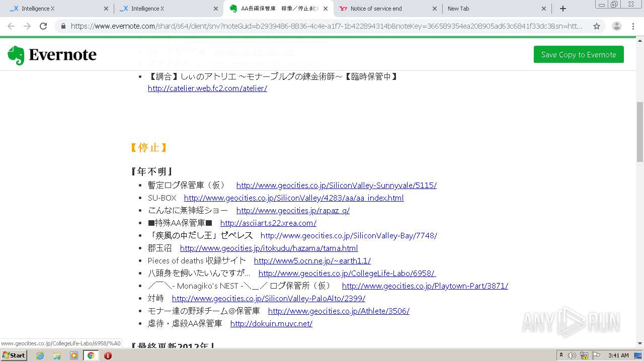Focus the URL address bar
This screenshot has height=362, width=644.
[327, 26]
